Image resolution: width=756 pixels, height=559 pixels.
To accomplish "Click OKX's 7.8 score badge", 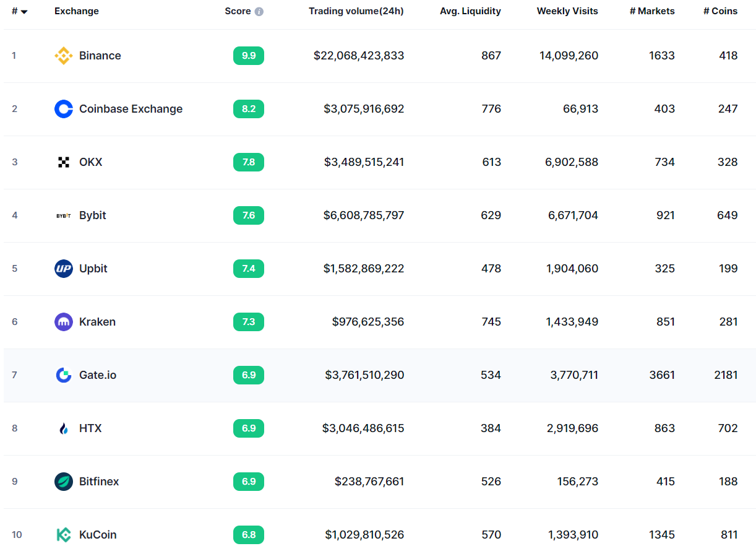I will coord(249,162).
